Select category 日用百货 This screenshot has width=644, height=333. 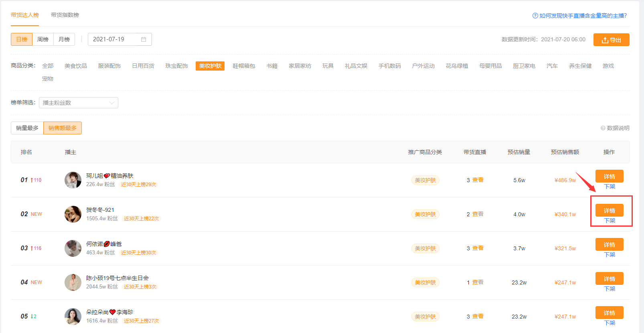[x=143, y=66]
